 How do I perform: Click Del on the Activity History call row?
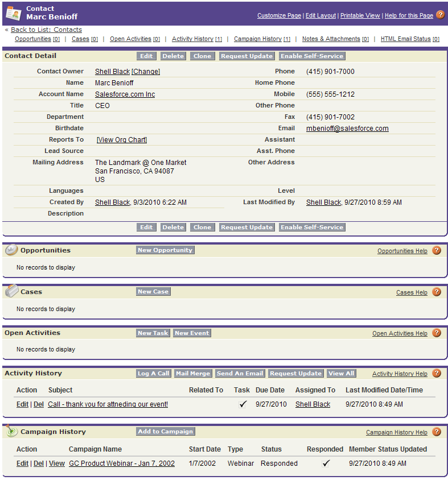(x=39, y=404)
